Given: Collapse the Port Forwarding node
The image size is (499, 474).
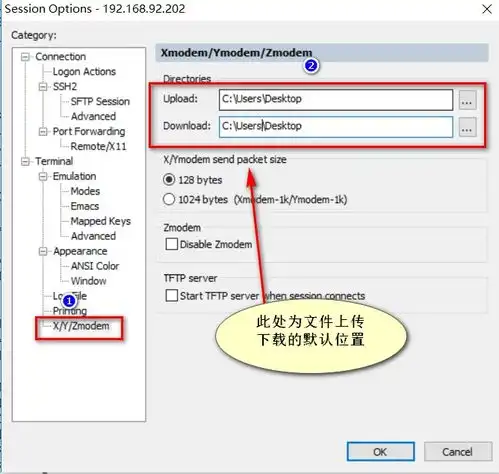Looking at the screenshot, I should [43, 132].
